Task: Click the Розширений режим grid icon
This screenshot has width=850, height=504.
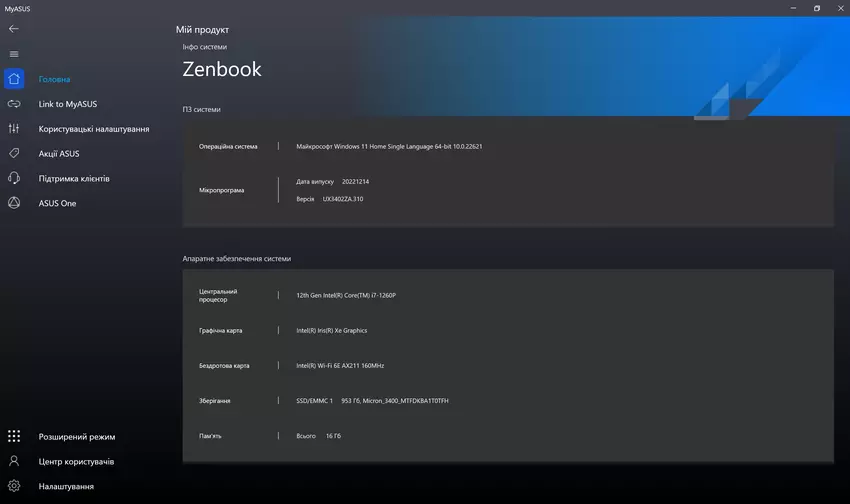Action: (14, 437)
